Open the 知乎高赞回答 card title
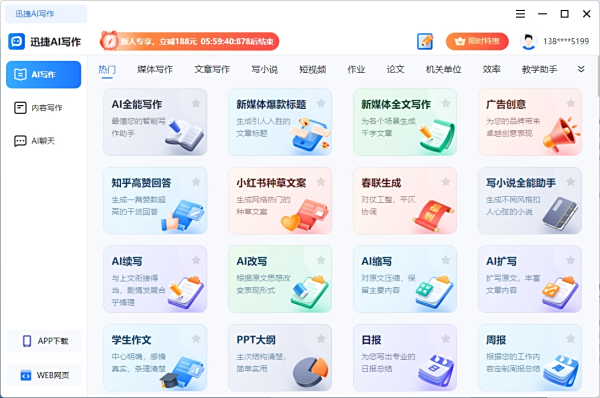 click(141, 183)
